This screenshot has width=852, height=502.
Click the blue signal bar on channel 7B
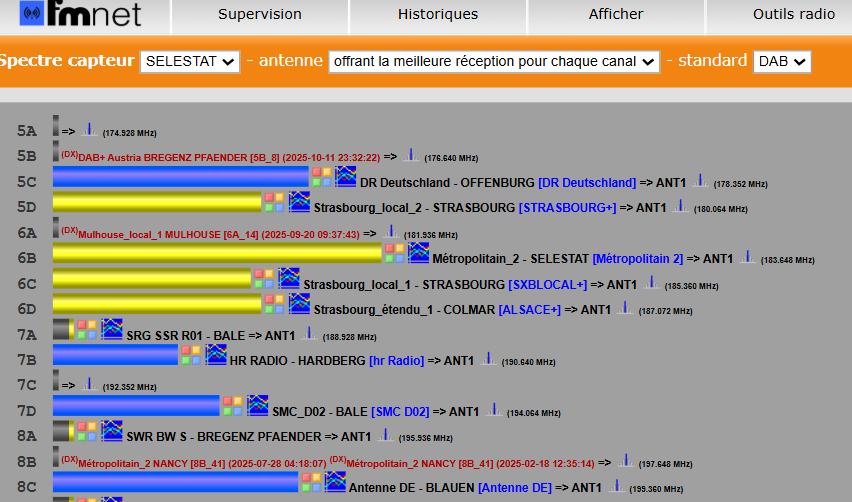[x=115, y=355]
